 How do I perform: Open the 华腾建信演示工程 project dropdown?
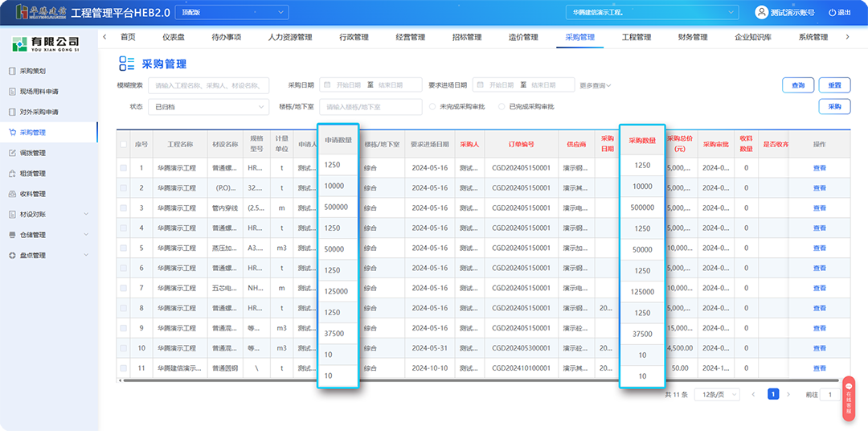point(652,12)
